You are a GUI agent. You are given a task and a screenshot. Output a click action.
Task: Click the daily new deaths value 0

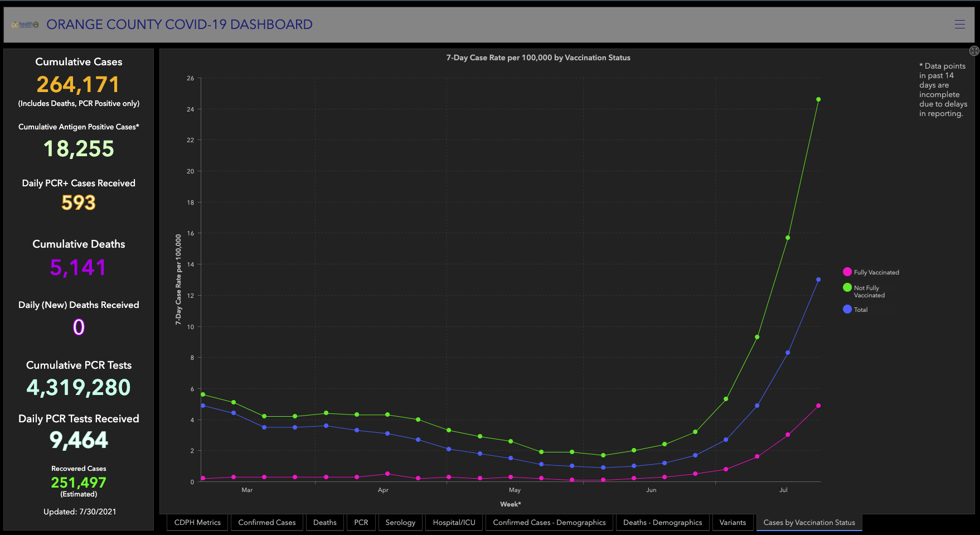(79, 327)
